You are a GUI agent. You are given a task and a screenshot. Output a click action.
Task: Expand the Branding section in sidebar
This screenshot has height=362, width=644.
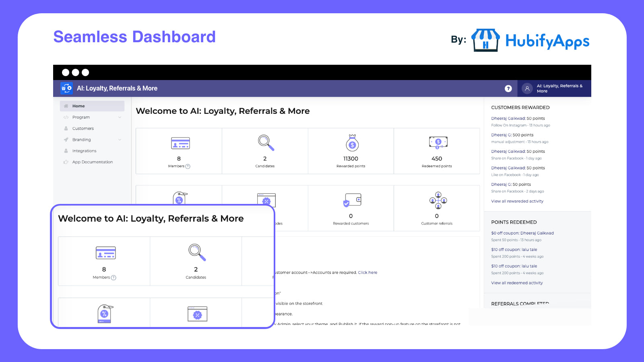(120, 140)
